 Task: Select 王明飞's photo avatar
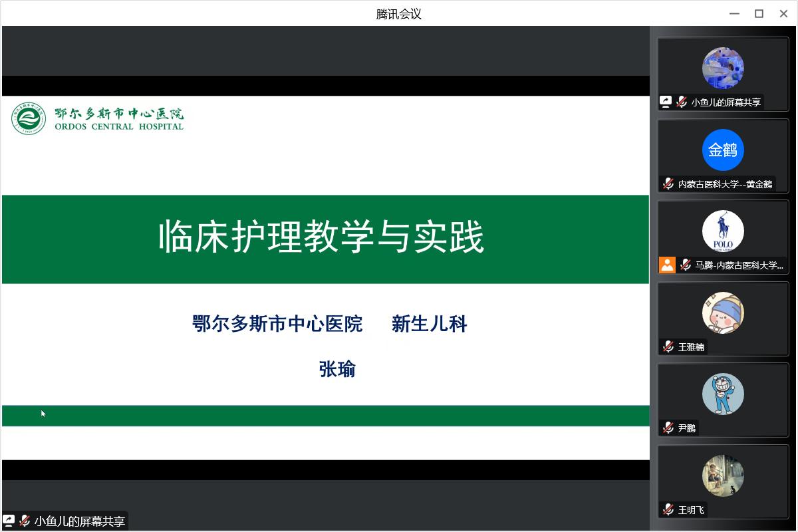click(x=723, y=475)
